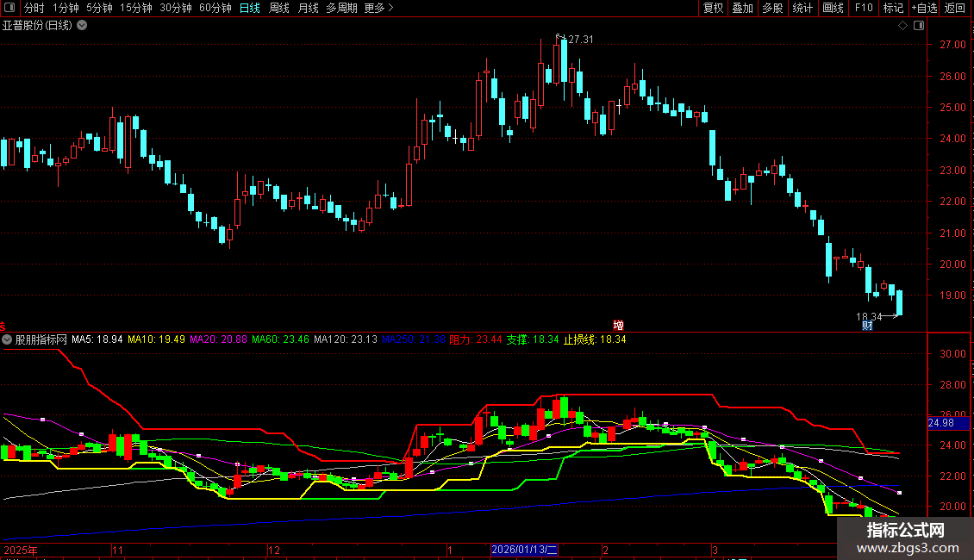
Task: Select the 5分钟 period tab
Action: tap(99, 8)
